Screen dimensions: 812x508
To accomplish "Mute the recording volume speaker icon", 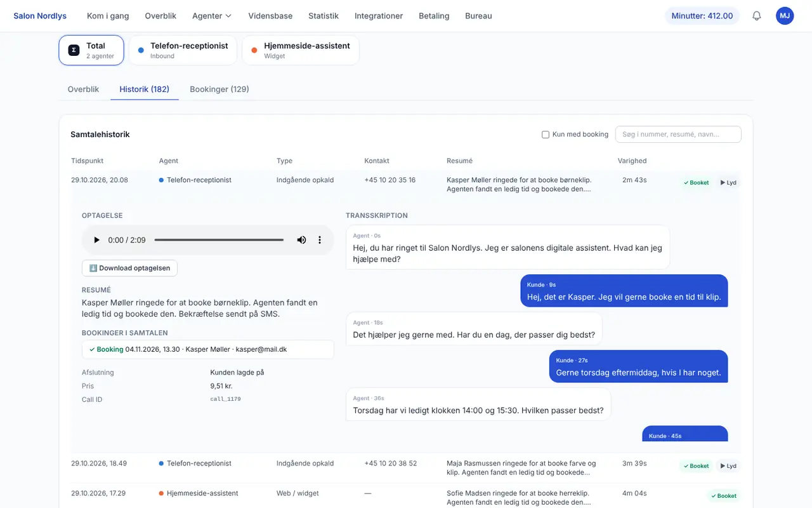I will pos(301,240).
